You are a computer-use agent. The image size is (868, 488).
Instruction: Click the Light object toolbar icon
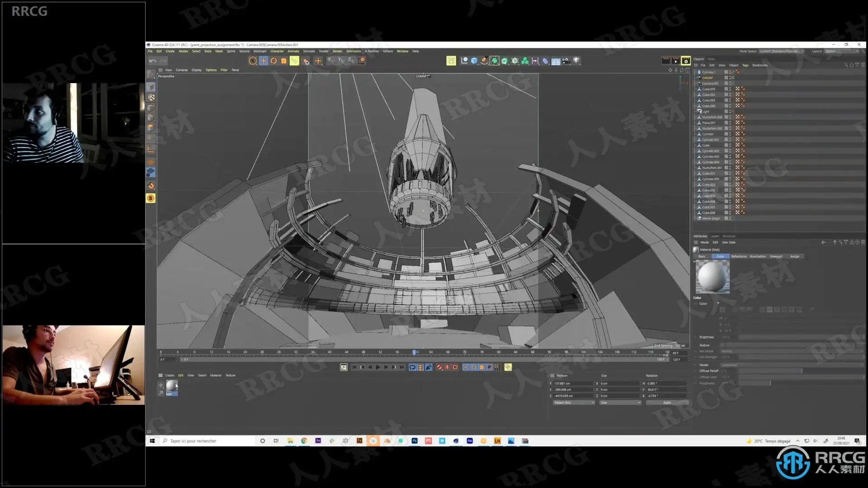coord(576,61)
